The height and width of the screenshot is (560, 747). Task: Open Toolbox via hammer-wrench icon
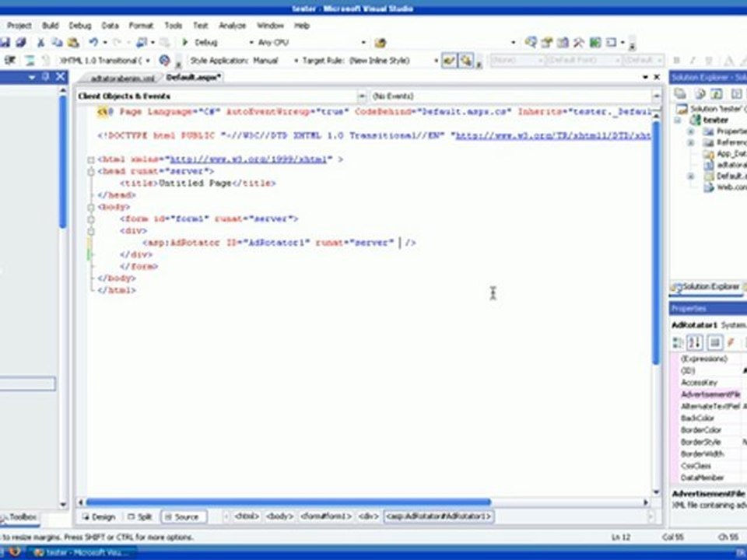(x=579, y=42)
